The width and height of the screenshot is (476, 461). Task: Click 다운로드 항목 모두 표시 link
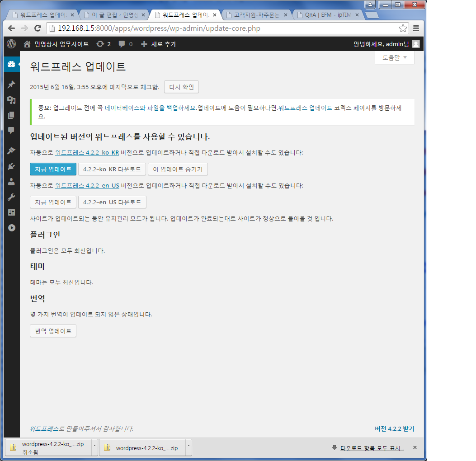pyautogui.click(x=372, y=448)
